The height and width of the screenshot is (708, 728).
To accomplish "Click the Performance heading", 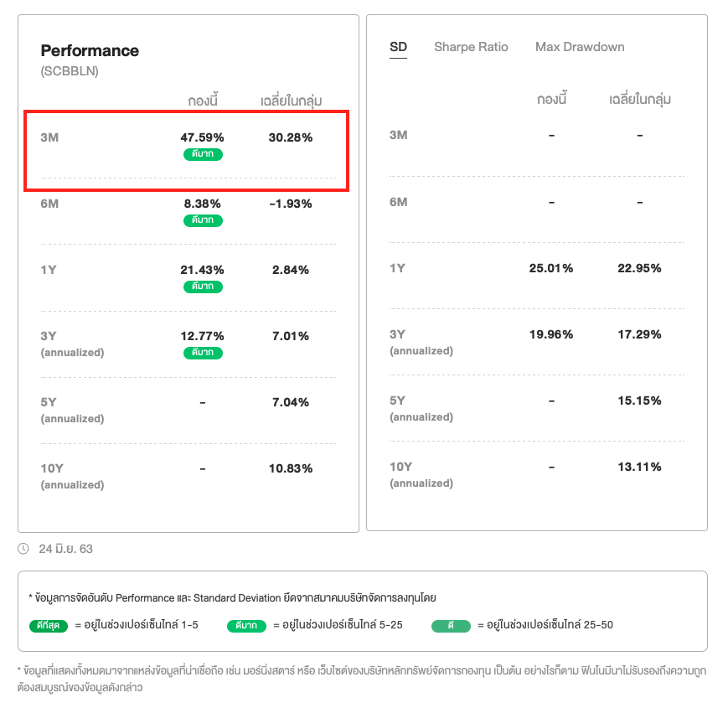I will (90, 51).
